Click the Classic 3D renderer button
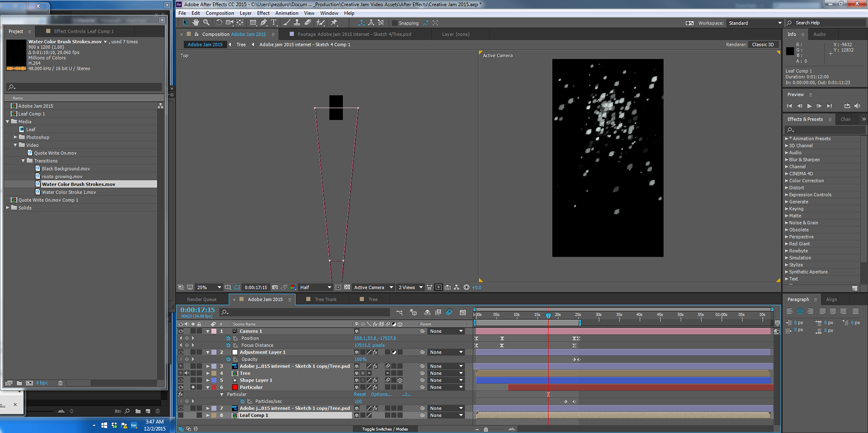The width and height of the screenshot is (868, 433). (x=763, y=44)
